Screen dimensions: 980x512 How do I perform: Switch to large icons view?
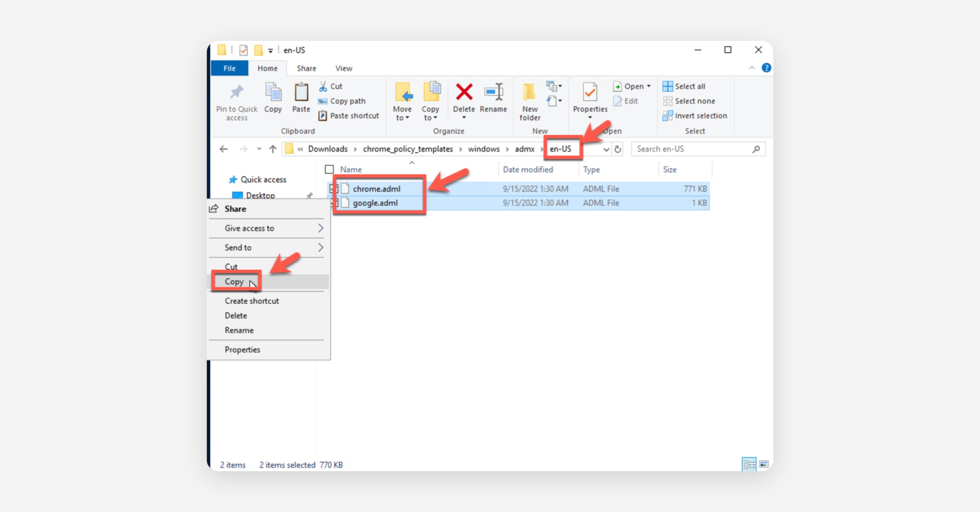[764, 464]
